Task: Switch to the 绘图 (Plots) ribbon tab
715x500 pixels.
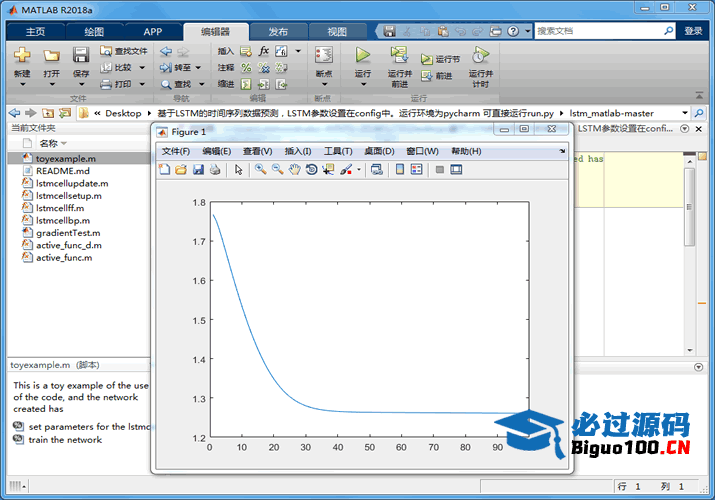Action: point(94,31)
